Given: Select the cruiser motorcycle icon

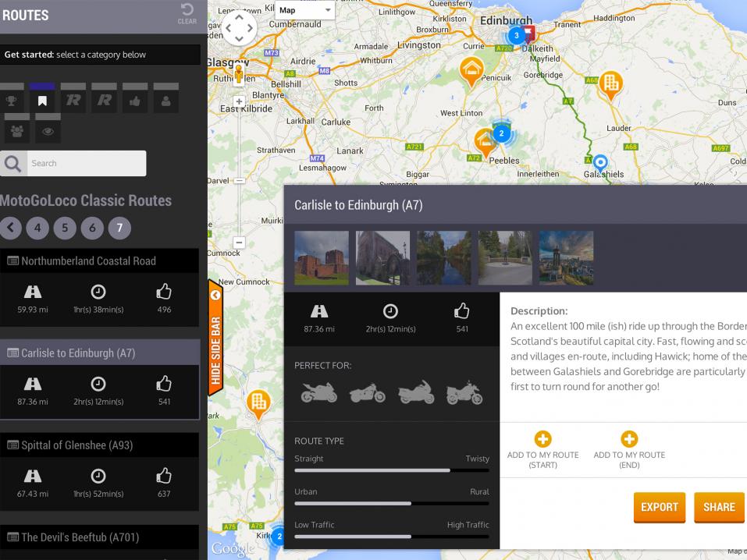Looking at the screenshot, I should (x=368, y=393).
